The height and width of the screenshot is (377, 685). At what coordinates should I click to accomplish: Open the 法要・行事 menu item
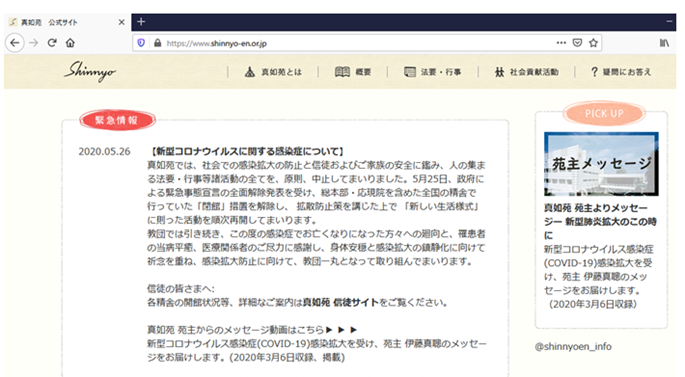click(432, 72)
